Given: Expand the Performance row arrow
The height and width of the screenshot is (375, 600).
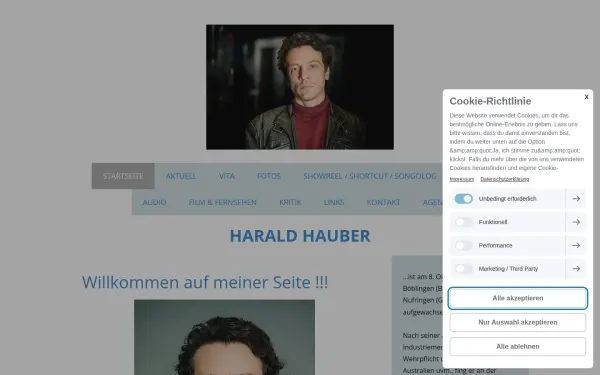Looking at the screenshot, I should [576, 245].
